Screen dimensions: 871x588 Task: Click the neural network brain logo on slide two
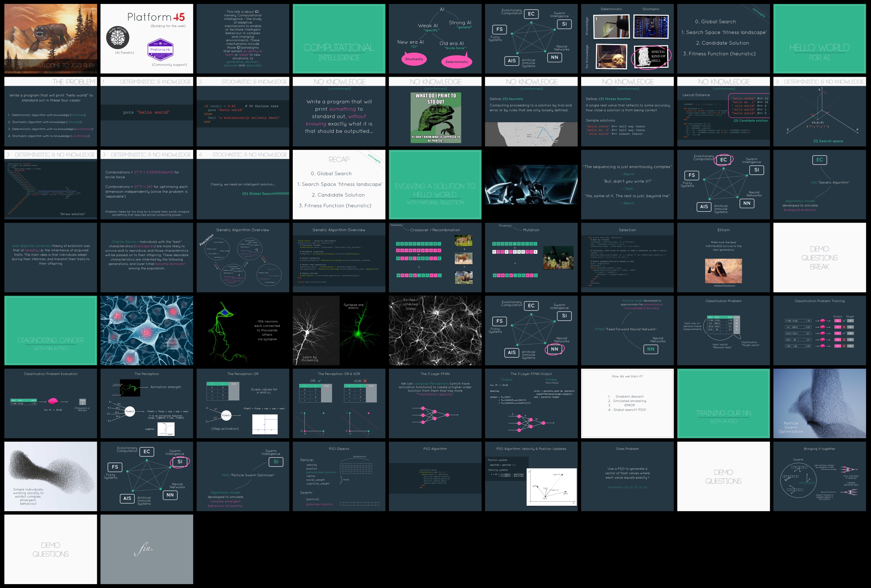[118, 38]
